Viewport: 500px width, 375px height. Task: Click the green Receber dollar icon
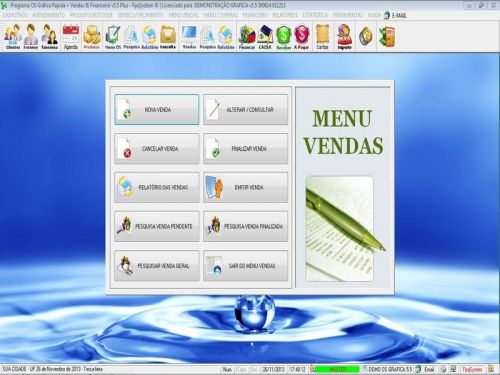[x=283, y=37]
